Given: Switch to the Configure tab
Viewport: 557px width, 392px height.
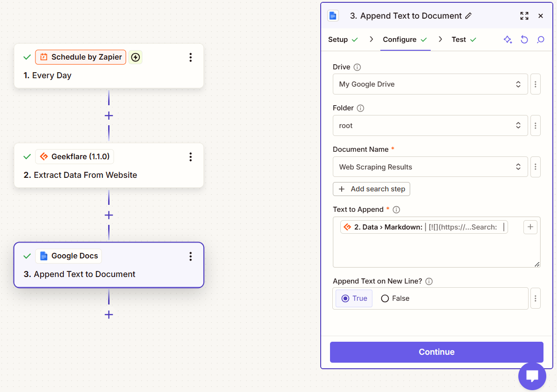Looking at the screenshot, I should 405,40.
